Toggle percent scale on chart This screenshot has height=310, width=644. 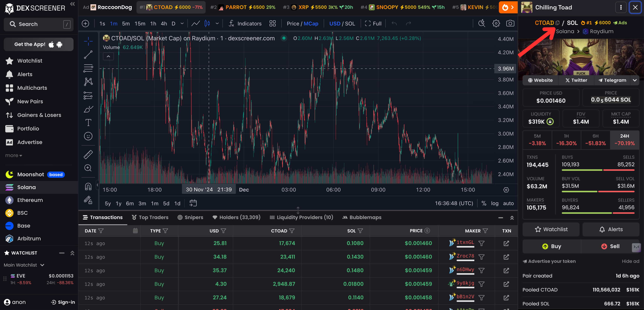(x=484, y=203)
